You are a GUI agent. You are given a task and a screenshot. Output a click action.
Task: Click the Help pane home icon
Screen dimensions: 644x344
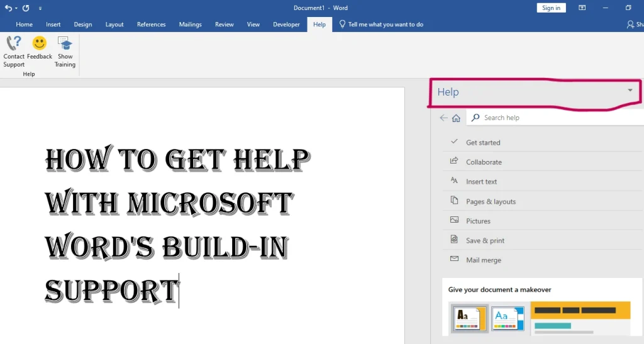456,118
